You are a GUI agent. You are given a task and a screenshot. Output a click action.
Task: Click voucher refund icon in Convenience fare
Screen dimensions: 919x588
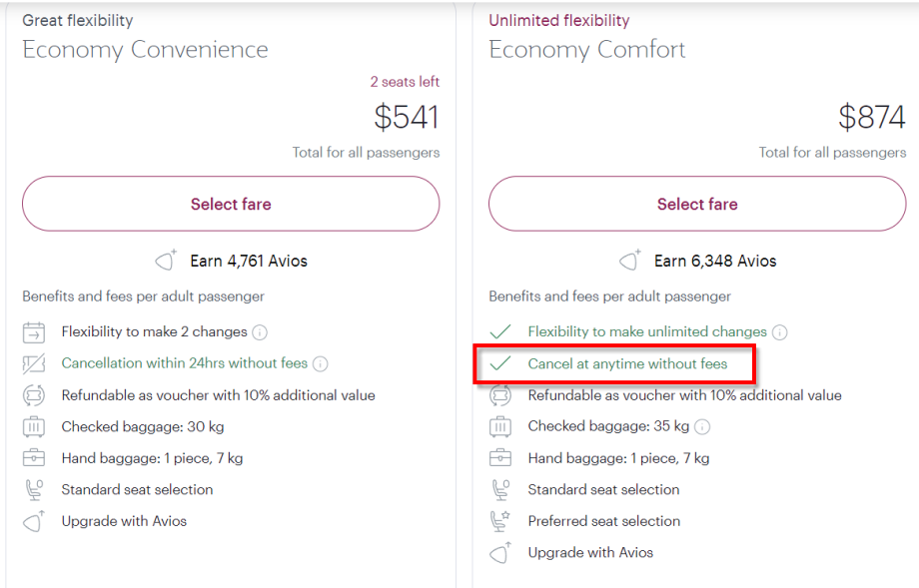34,395
